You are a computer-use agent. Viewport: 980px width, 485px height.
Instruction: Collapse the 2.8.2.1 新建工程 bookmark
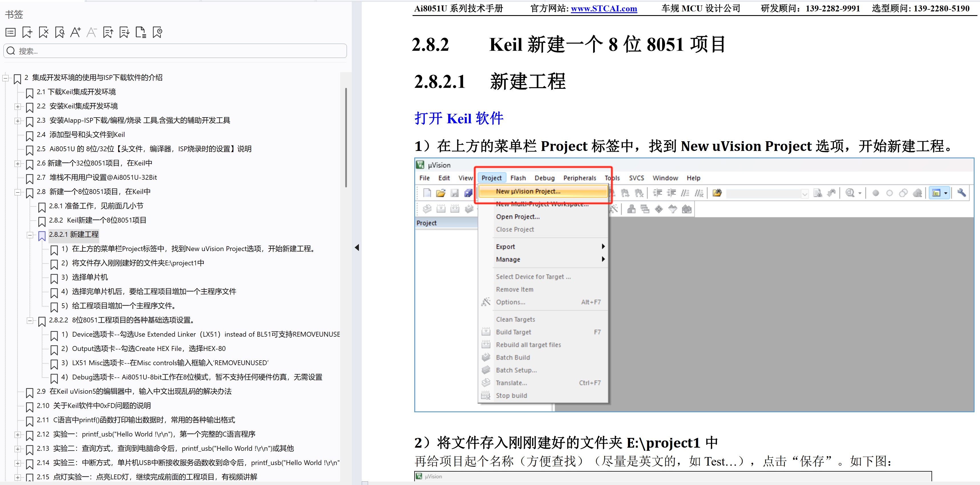point(30,235)
